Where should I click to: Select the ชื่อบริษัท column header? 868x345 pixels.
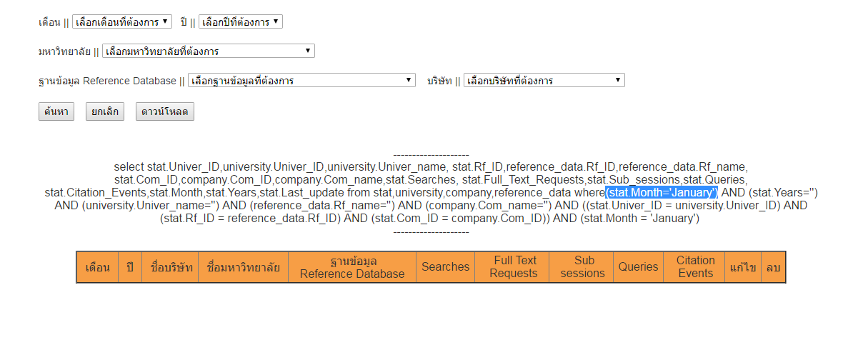(170, 267)
